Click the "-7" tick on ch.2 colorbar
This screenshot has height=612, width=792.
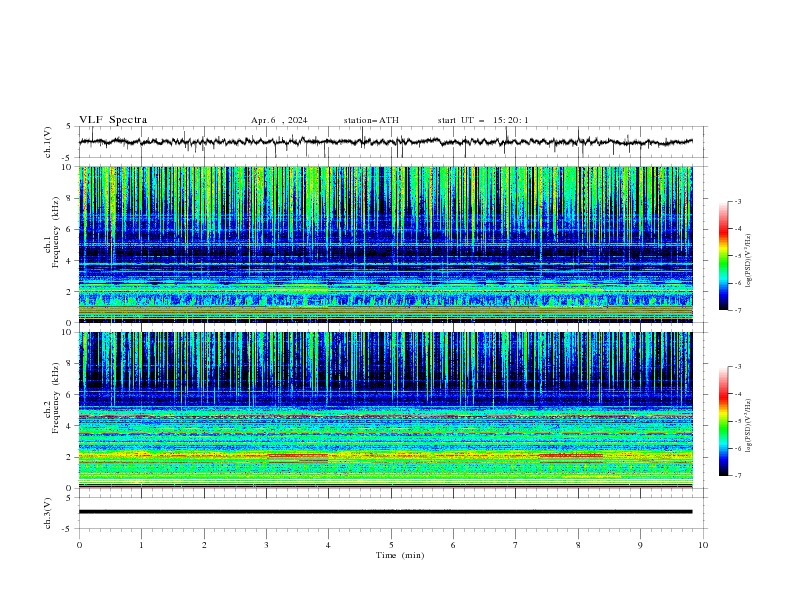[737, 475]
